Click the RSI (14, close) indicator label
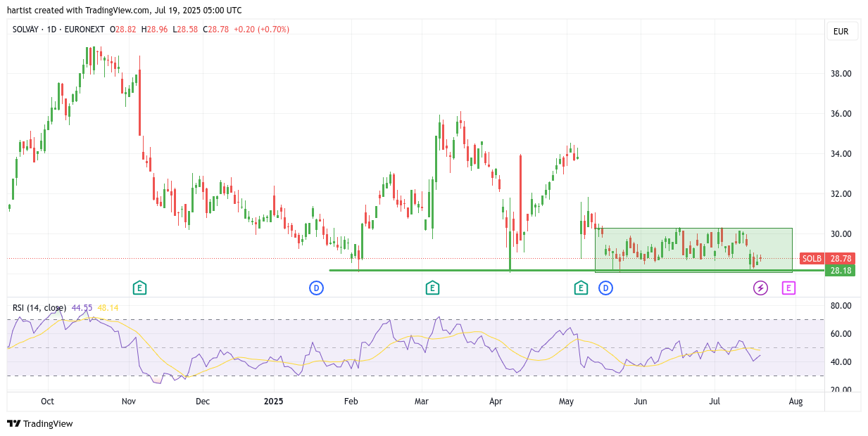The image size is (868, 436). pyautogui.click(x=39, y=308)
